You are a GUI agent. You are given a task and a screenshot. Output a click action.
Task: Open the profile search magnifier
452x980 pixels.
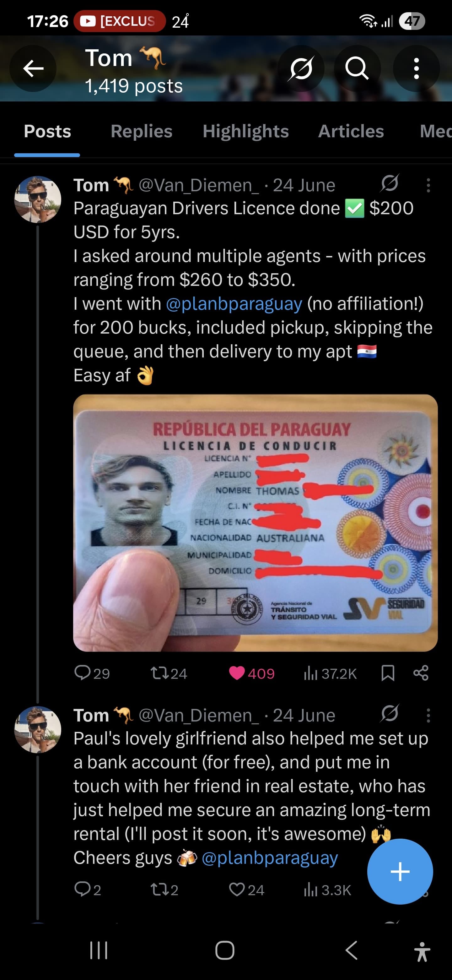click(x=357, y=68)
